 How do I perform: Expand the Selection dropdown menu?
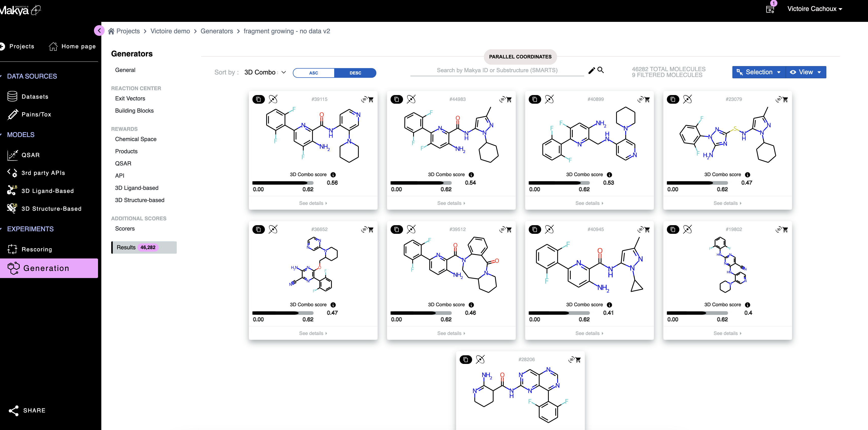click(759, 72)
